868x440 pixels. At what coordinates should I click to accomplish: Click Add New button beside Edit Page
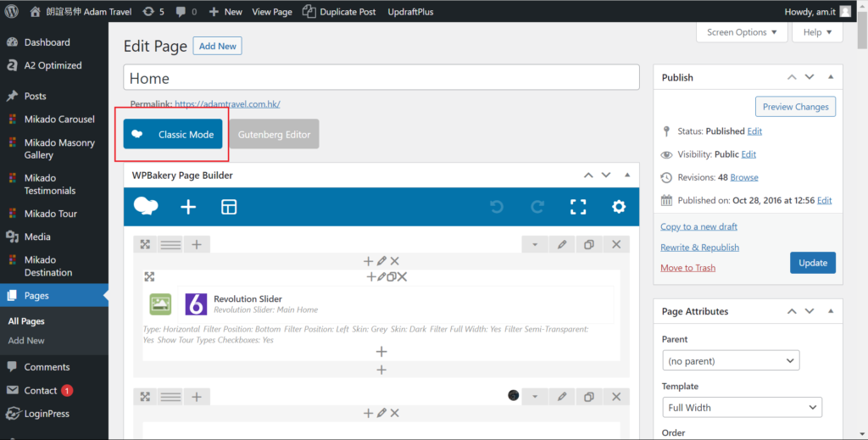[217, 46]
